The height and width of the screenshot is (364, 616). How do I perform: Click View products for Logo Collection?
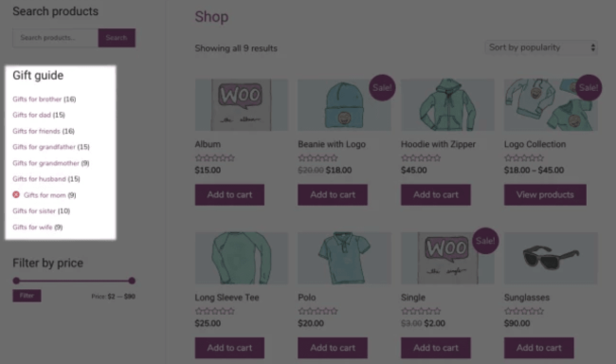click(x=545, y=194)
